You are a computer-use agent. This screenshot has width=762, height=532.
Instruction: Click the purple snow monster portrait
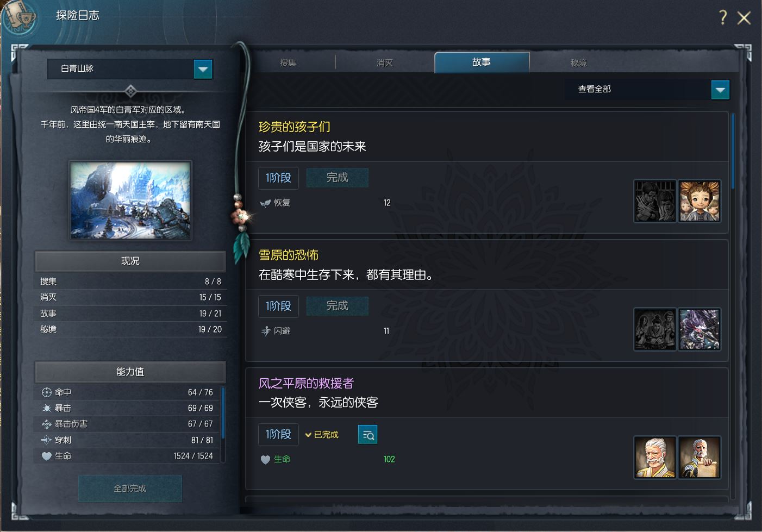point(699,329)
